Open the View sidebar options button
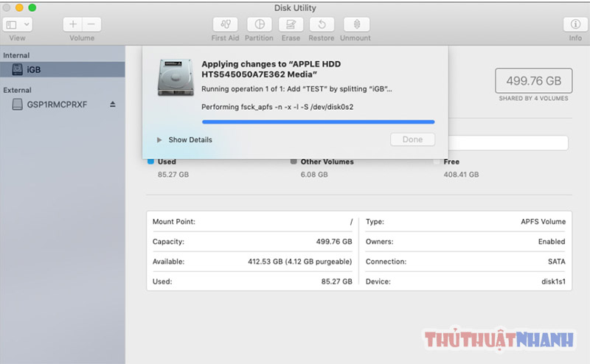590x364 pixels. [x=12, y=25]
